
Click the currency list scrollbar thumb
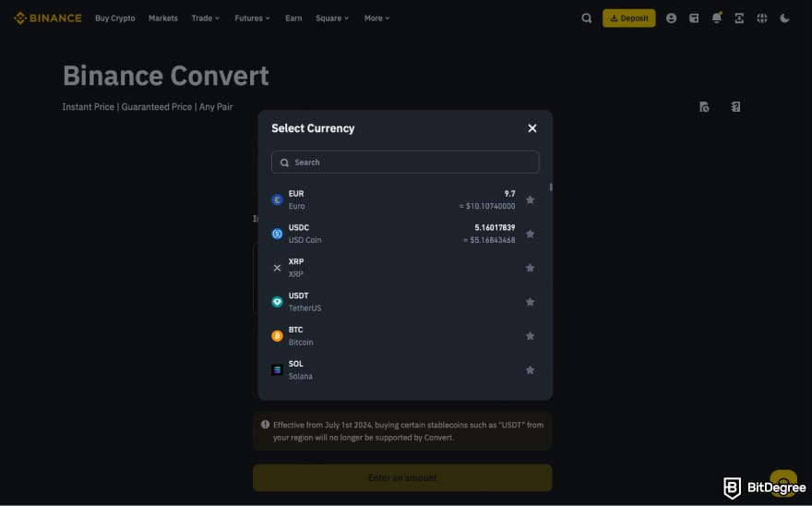tap(551, 187)
